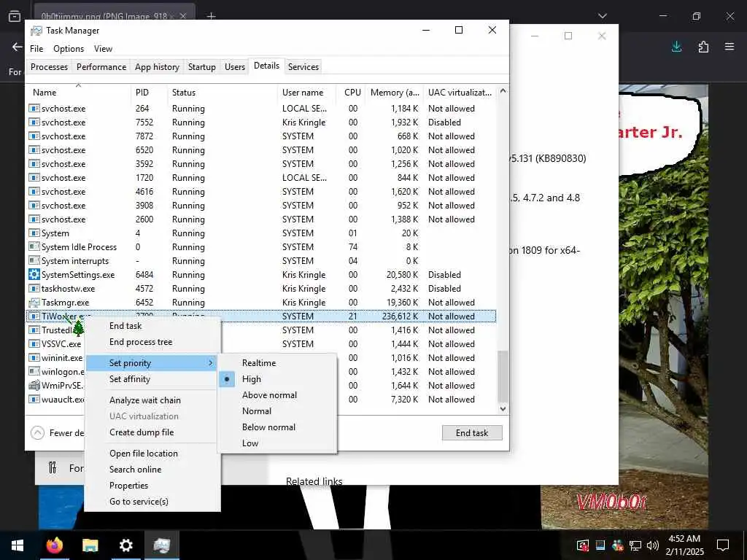The image size is (747, 560).
Task: Click the Task Manager taskbar icon
Action: (x=162, y=545)
